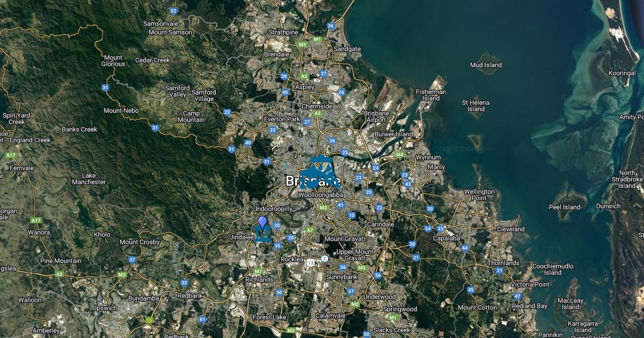Click the route 44 shield
Image resolution: width=644 pixels, height=338 pixels.
[x=465, y=248]
